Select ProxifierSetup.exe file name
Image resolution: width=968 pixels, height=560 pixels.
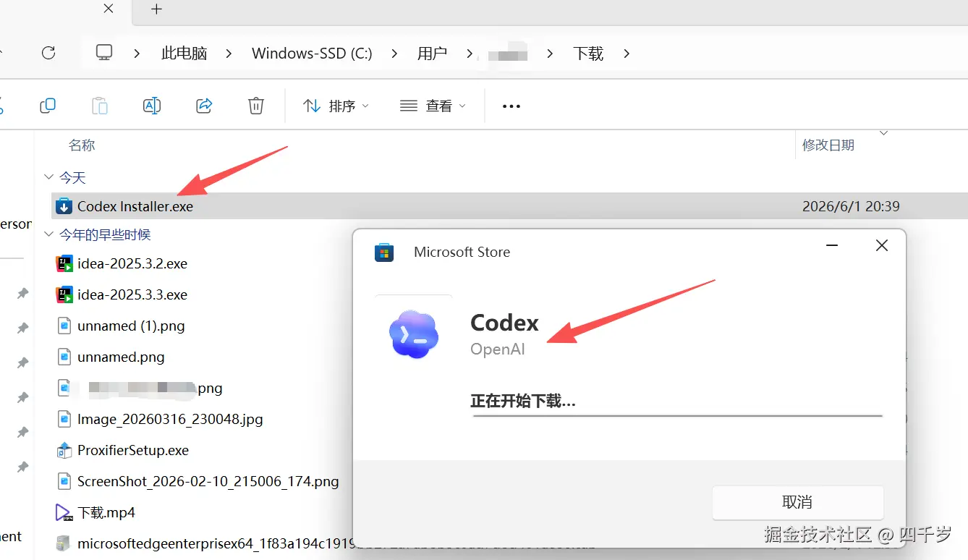[133, 450]
